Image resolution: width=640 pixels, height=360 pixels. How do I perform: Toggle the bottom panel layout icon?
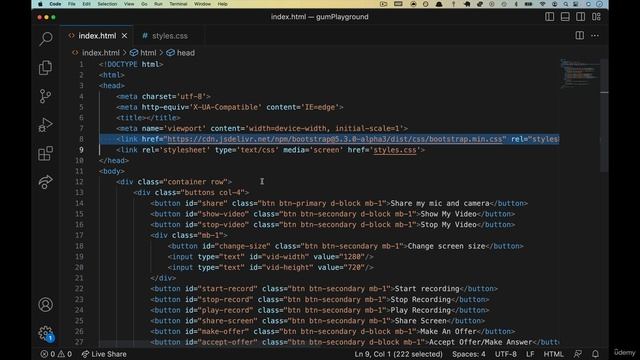[x=565, y=17]
